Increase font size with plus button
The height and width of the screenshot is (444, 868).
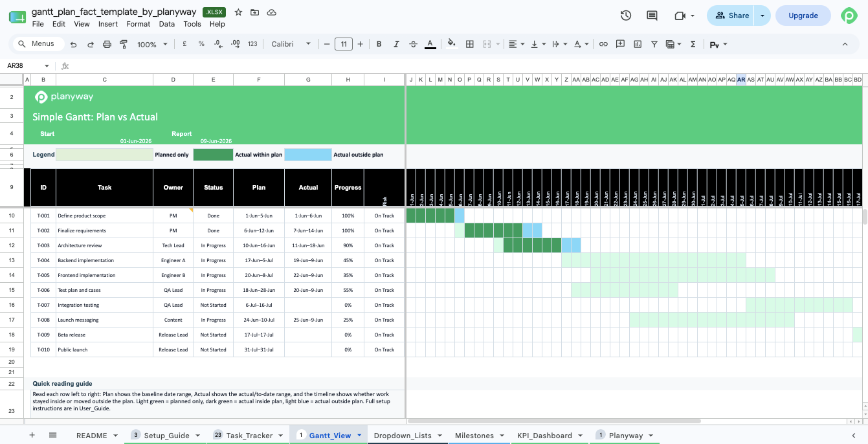pyautogui.click(x=361, y=44)
